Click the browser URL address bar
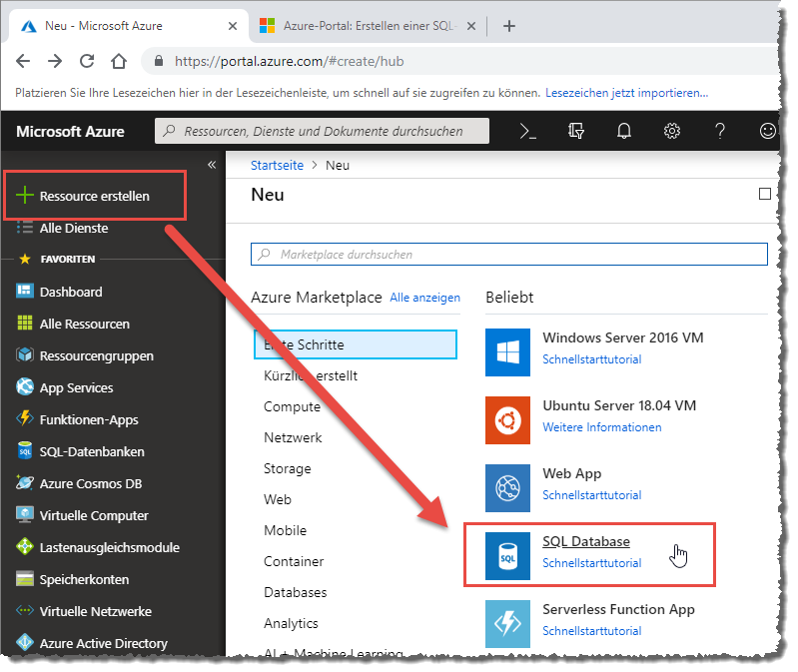 pyautogui.click(x=458, y=62)
